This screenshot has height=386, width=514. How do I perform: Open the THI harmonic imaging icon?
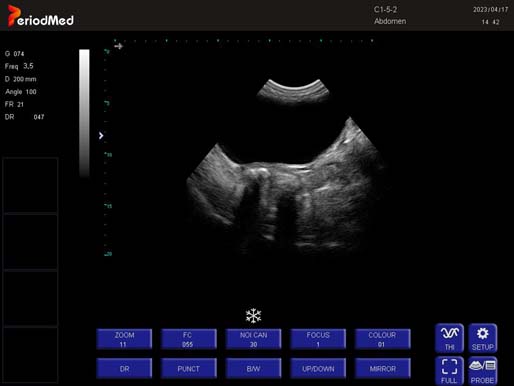click(x=449, y=338)
